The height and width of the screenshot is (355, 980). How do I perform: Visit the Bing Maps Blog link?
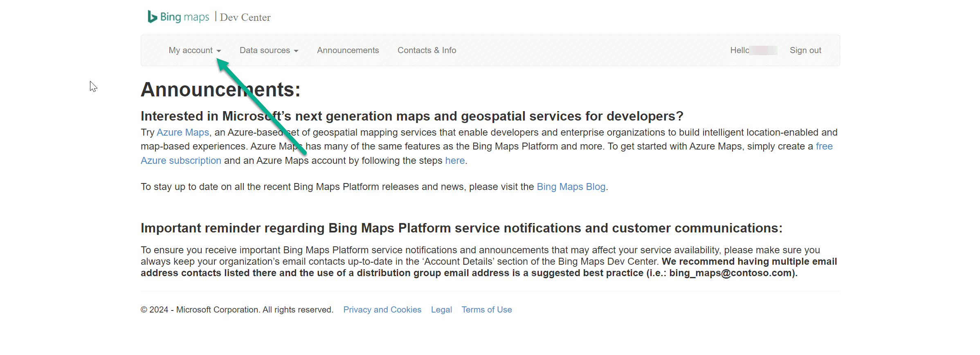(571, 187)
